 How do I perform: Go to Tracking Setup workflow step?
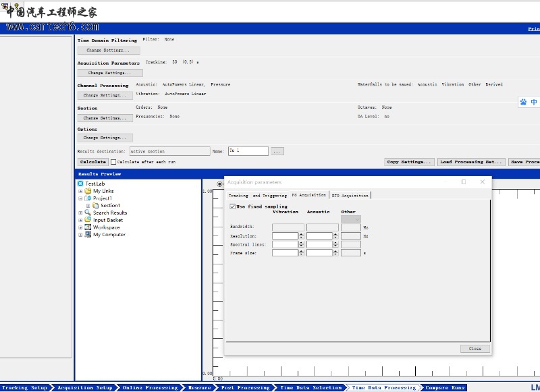coord(25,387)
